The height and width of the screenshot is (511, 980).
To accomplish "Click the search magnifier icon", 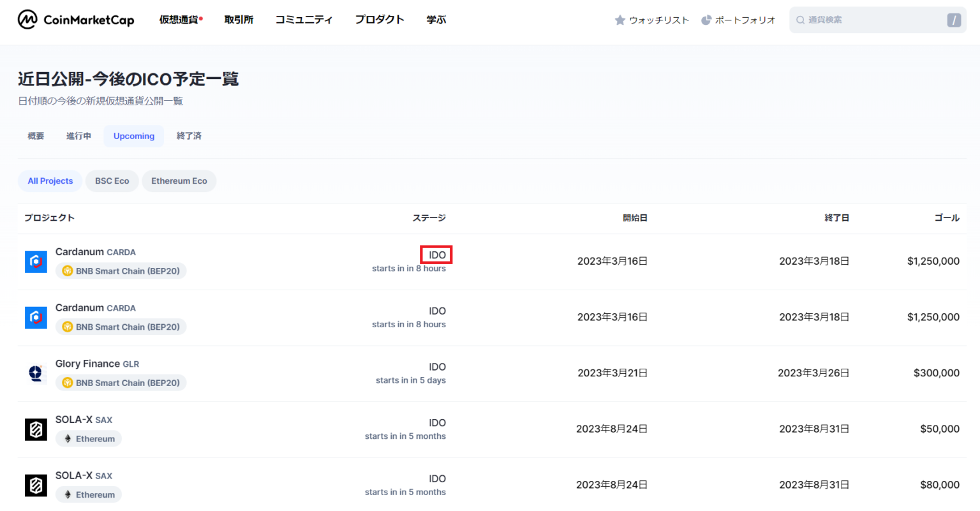I will pyautogui.click(x=800, y=20).
